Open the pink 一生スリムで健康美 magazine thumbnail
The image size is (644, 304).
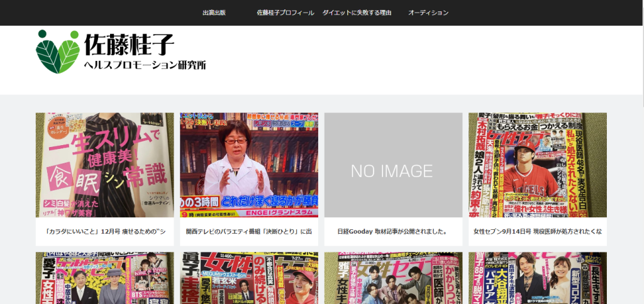pos(104,165)
